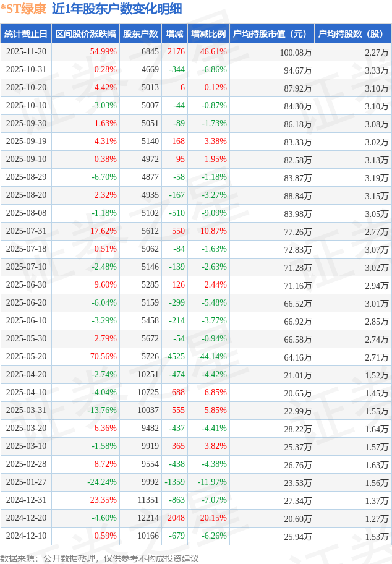Click the 户均持股数（股） column header

tap(352, 34)
